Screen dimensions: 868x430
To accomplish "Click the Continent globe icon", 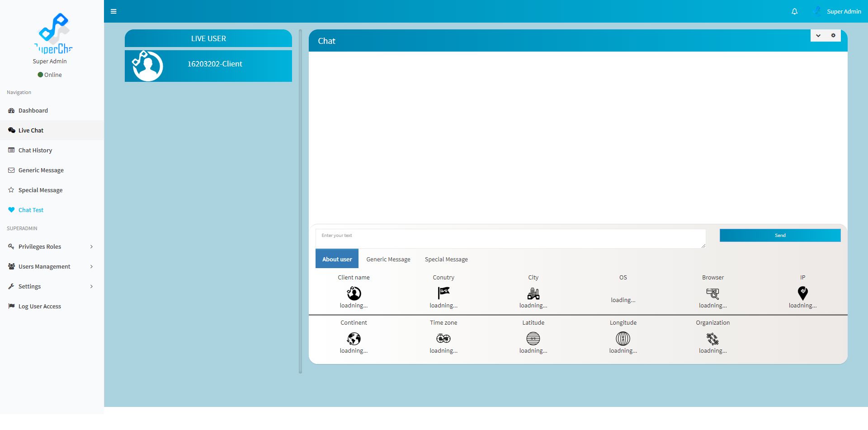I will (354, 338).
